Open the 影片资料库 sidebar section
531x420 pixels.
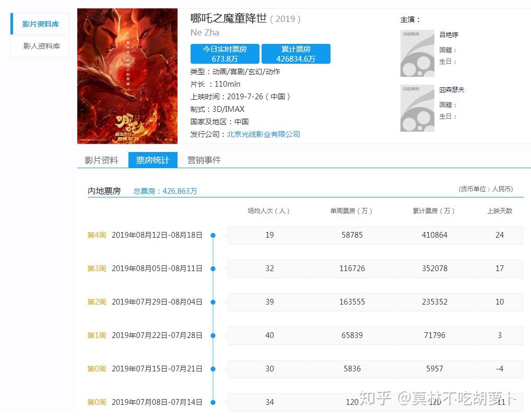(40, 24)
